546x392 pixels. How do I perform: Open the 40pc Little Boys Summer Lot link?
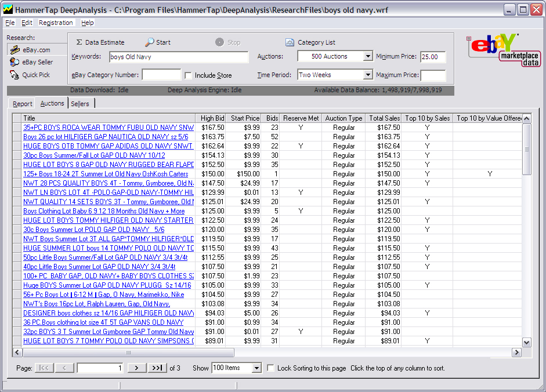pos(99,267)
